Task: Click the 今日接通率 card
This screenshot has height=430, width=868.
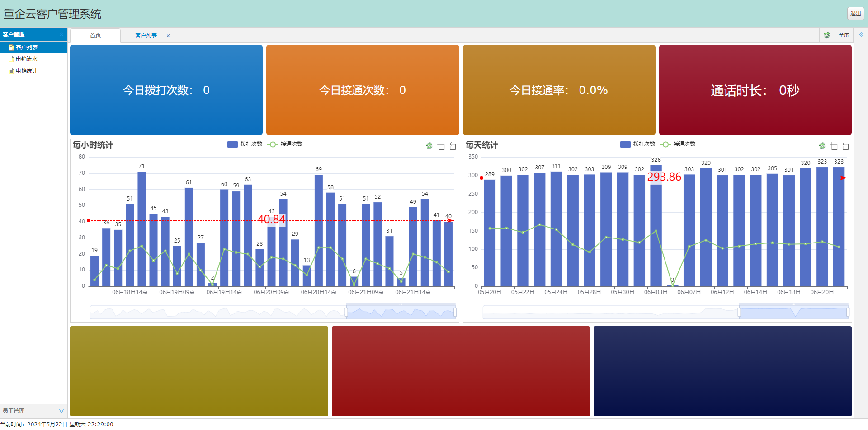Action: pyautogui.click(x=559, y=90)
